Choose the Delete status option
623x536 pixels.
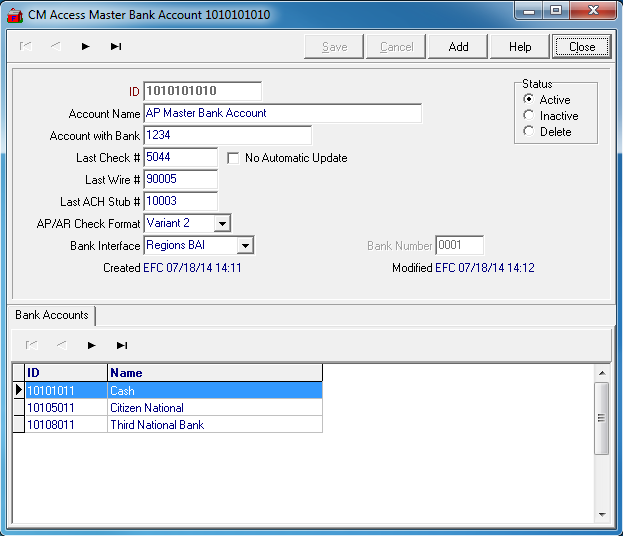tap(529, 132)
